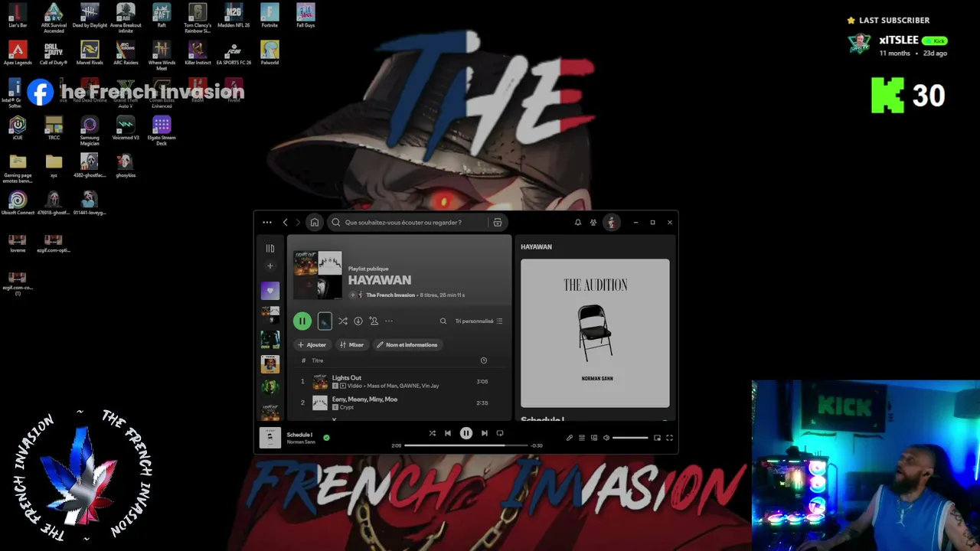980x551 pixels.
Task: Open the Tri personnalisé sort dropdown
Action: pyautogui.click(x=479, y=321)
